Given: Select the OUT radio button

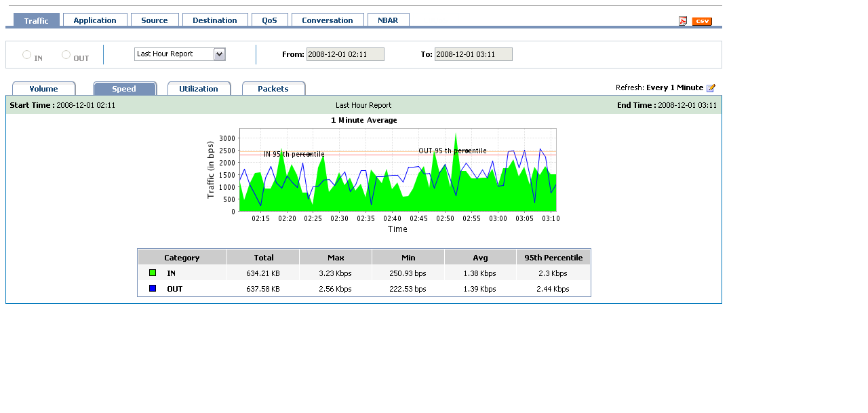Looking at the screenshot, I should [x=66, y=55].
